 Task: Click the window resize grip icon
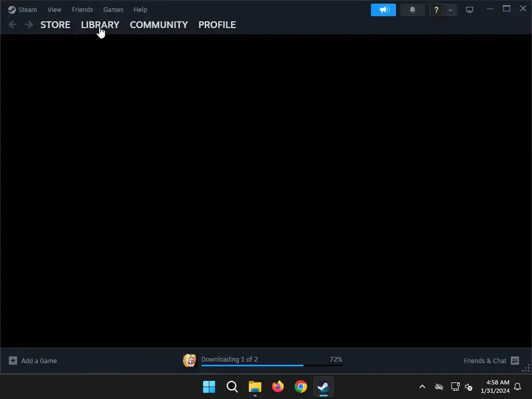pos(526,368)
